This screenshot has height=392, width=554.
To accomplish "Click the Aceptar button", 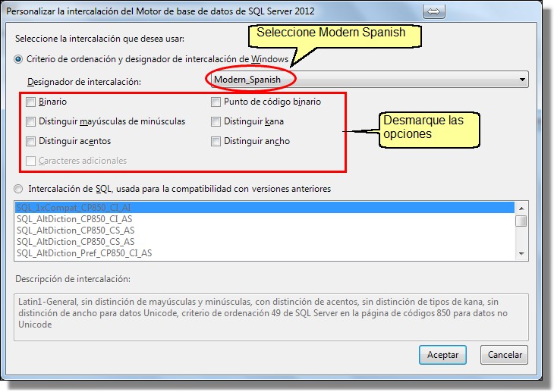I will click(x=442, y=355).
